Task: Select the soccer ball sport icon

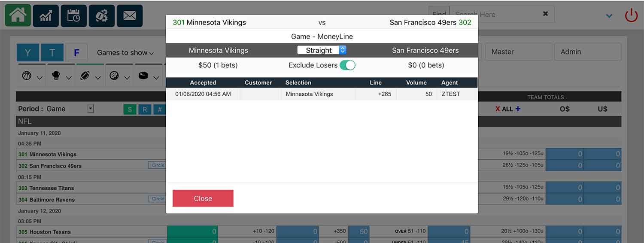Action: (114, 76)
